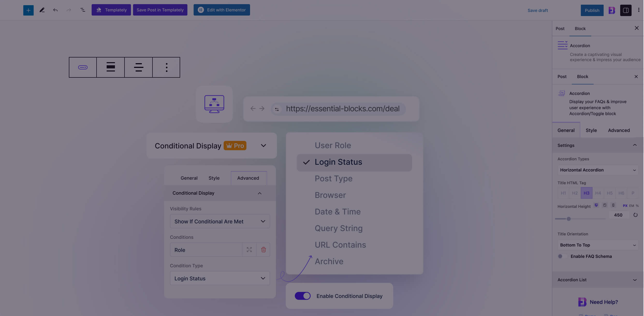This screenshot has width=644, height=316.
Task: Click the 450 height input field
Action: [x=618, y=215]
